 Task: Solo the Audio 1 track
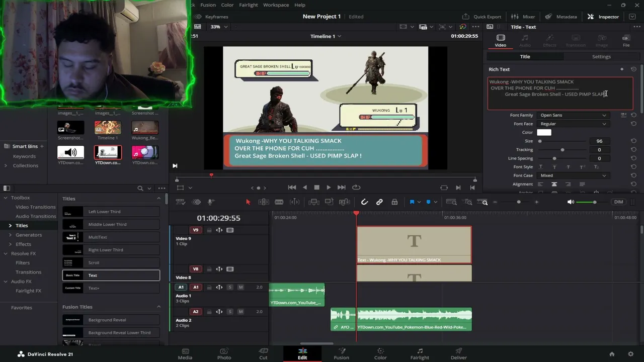[x=230, y=288]
